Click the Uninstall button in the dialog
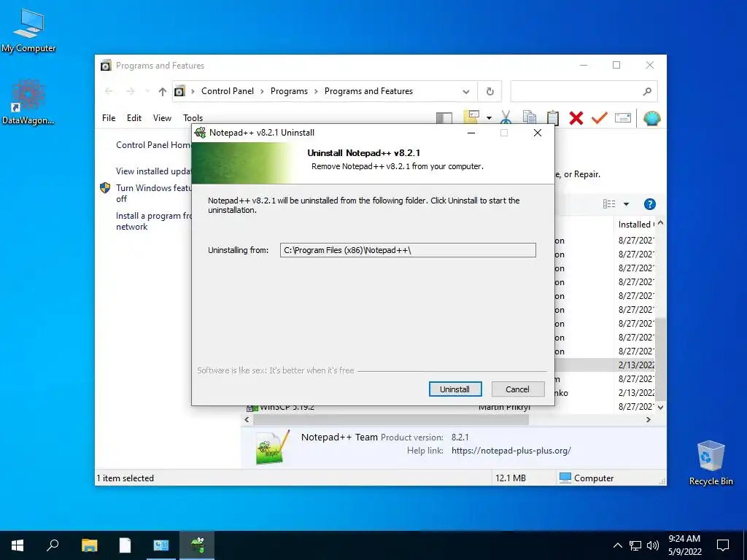The image size is (747, 560). coord(455,389)
